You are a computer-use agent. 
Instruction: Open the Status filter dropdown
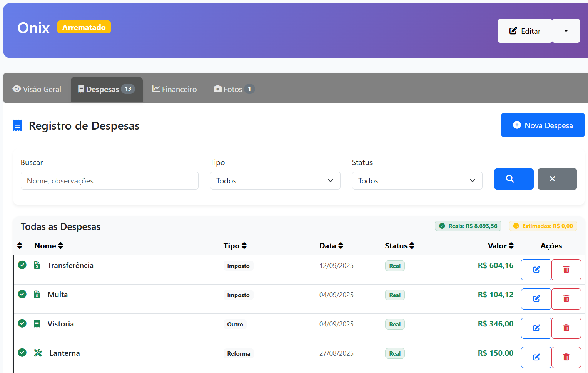[417, 181]
